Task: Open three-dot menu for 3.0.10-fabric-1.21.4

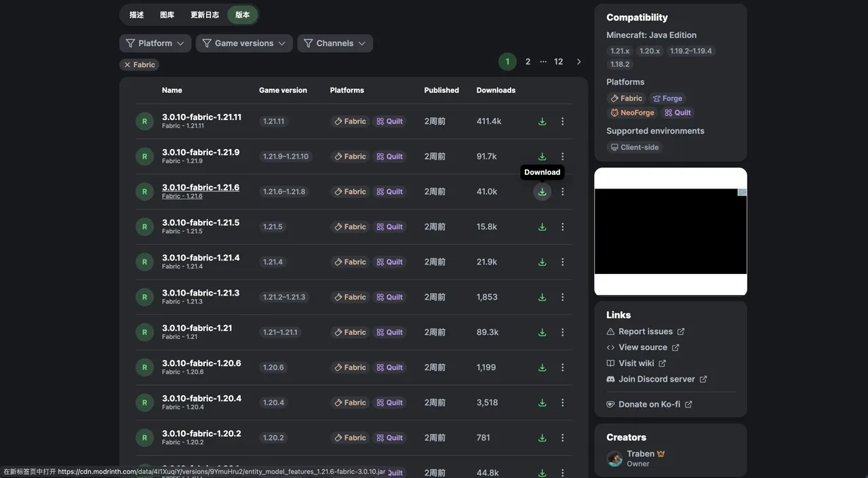Action: click(x=562, y=262)
